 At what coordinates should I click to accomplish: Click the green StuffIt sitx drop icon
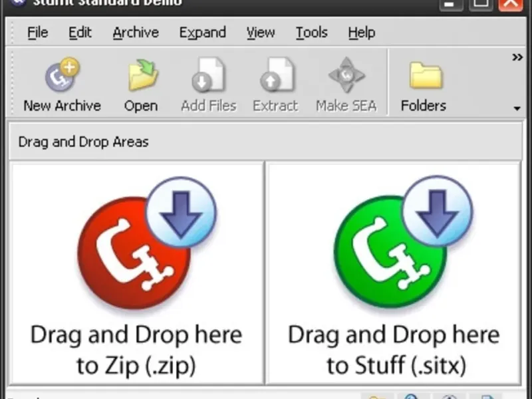404,242
